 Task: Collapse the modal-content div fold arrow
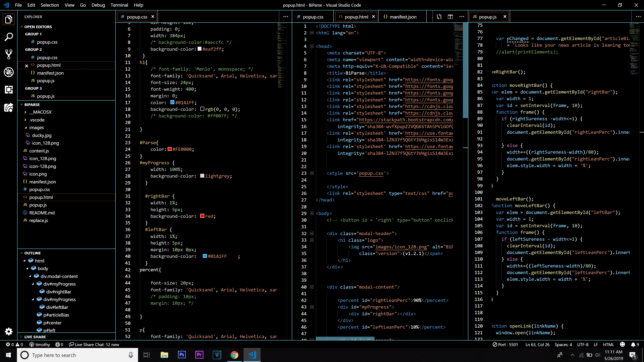click(x=312, y=287)
